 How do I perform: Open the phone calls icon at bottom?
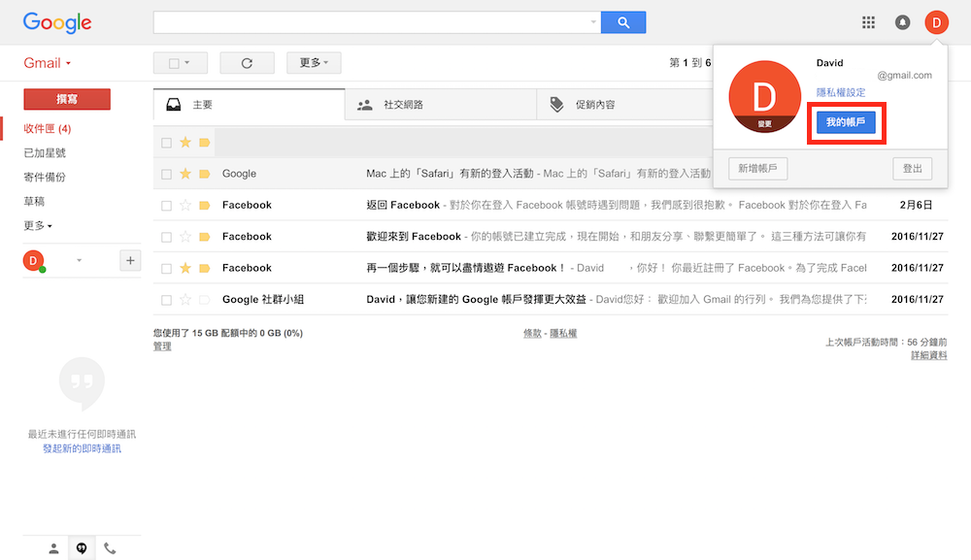[110, 548]
